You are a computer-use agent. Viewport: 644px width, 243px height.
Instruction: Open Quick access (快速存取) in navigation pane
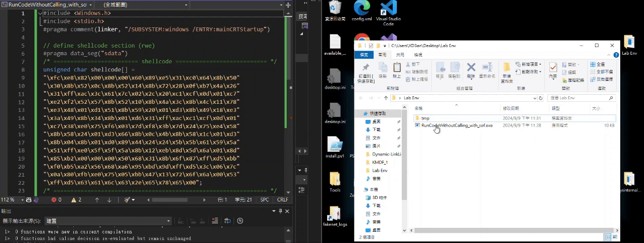click(379, 113)
